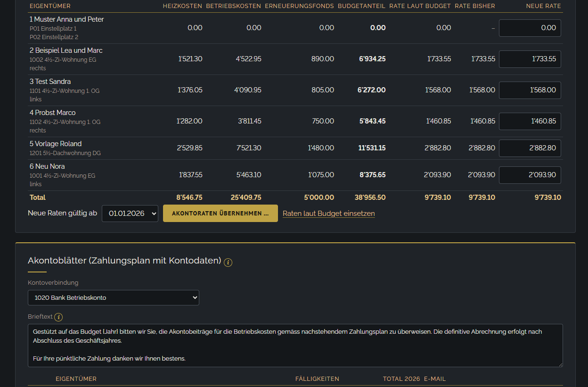The width and height of the screenshot is (588, 387).
Task: Click Budgetanteil value 6'934.25
Action: click(x=372, y=59)
